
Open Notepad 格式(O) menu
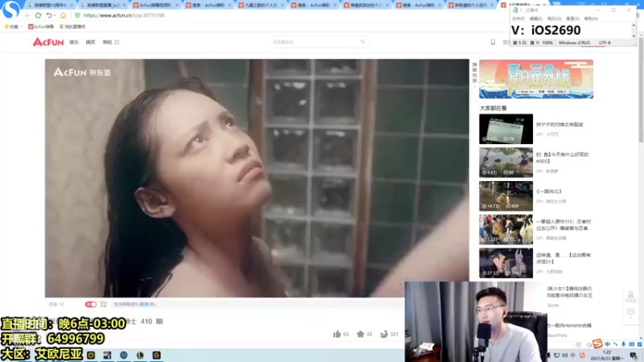click(x=555, y=19)
